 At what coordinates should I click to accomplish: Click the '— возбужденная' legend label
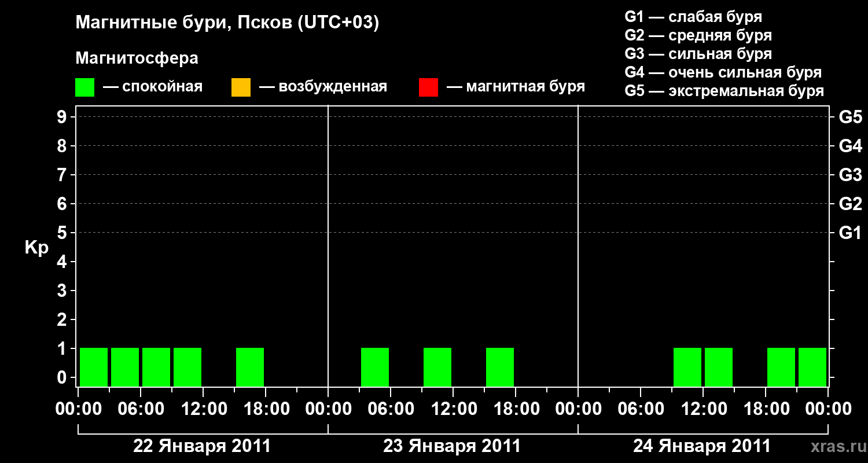[x=323, y=87]
